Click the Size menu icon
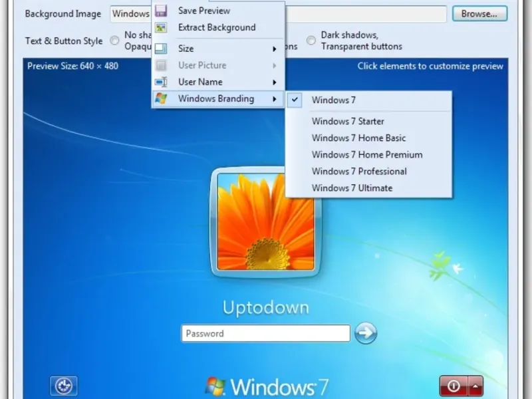Viewport: 532px width, 399px height. tap(161, 49)
